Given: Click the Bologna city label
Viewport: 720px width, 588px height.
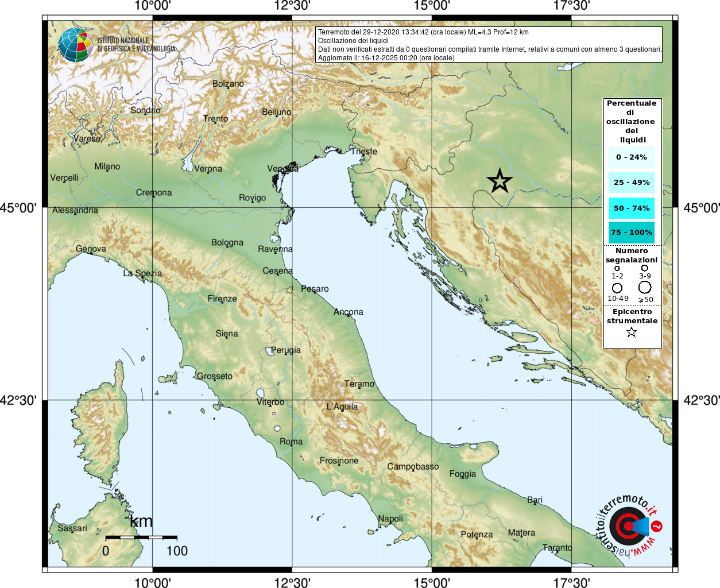Looking at the screenshot, I should [x=227, y=243].
